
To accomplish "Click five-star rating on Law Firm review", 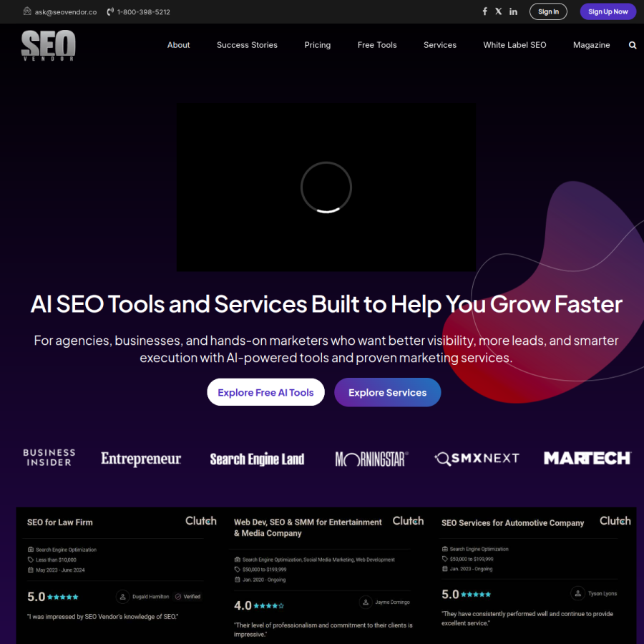I will pos(63,597).
